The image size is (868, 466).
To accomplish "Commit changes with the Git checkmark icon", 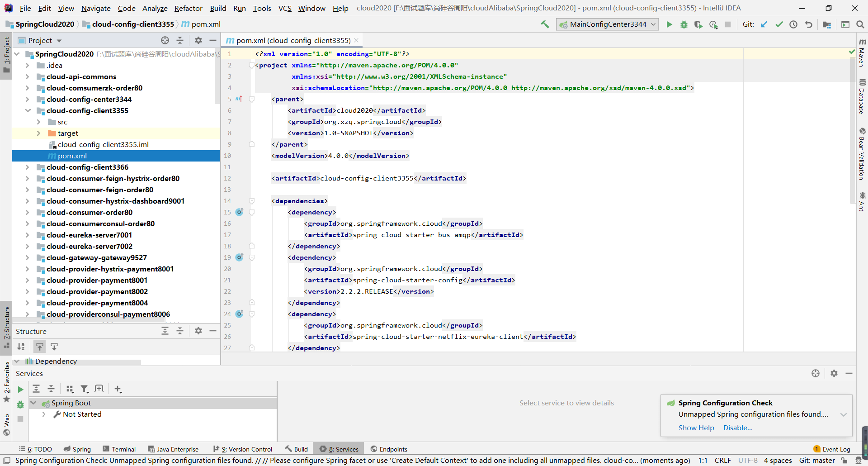I will pyautogui.click(x=779, y=24).
